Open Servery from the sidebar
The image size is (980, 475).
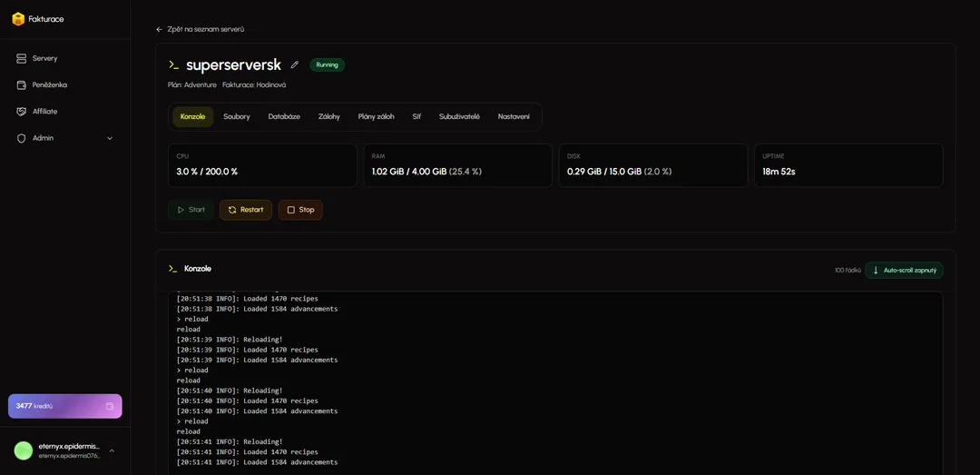click(44, 58)
